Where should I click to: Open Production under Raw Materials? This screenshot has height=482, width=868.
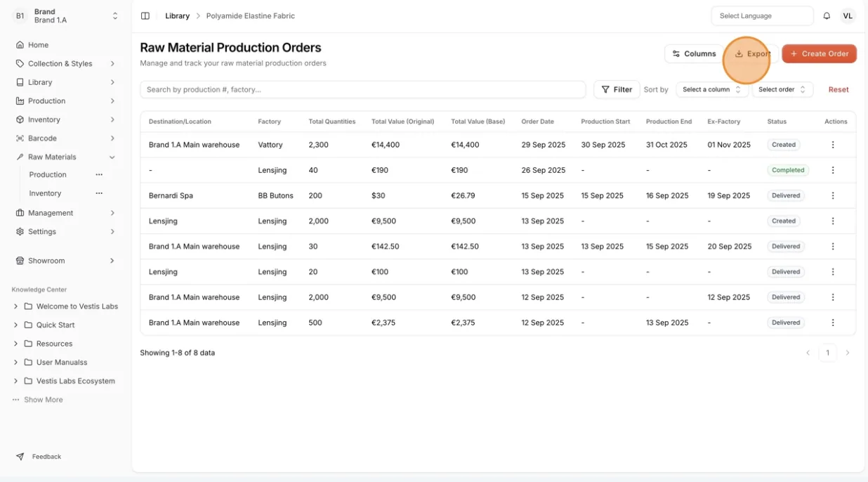pyautogui.click(x=48, y=175)
